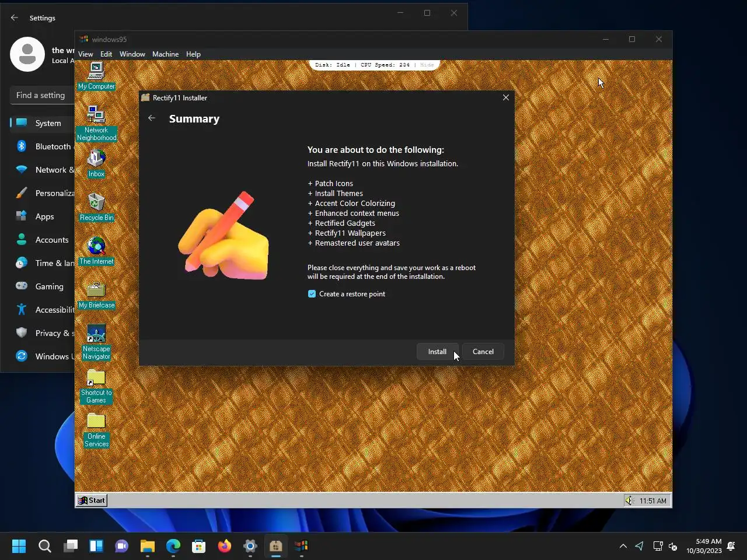Select Windows Update in Settings

point(42,356)
